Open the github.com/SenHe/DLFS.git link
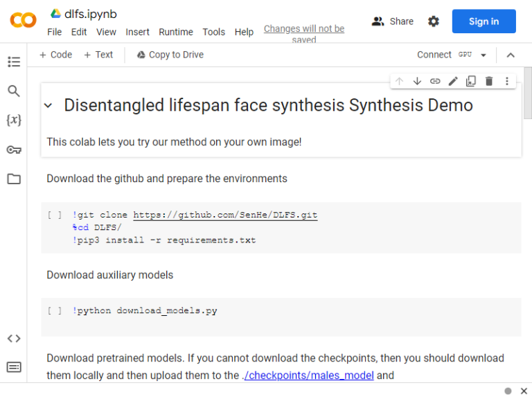Image resolution: width=532 pixels, height=399 pixels. coord(225,215)
